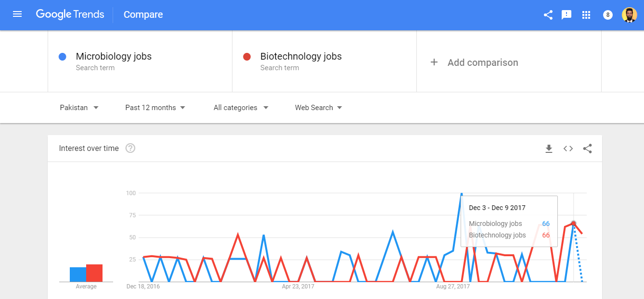The image size is (644, 299).
Task: Click Add comparison
Action: (x=474, y=62)
